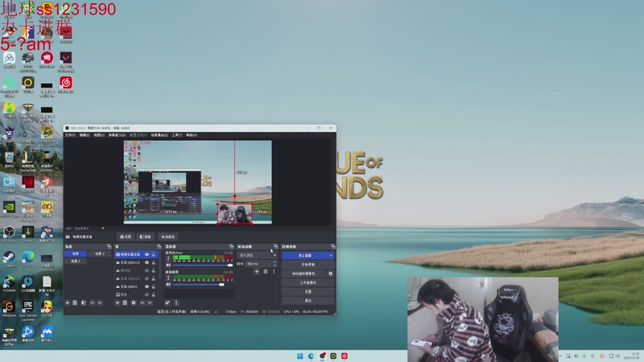
Task: Select 场景 2 in scene list
Action: pos(76,261)
